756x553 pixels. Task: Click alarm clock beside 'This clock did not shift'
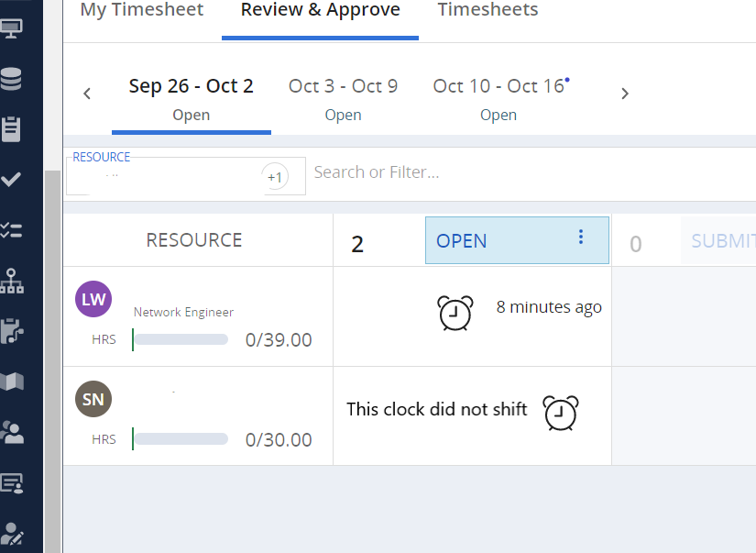561,413
